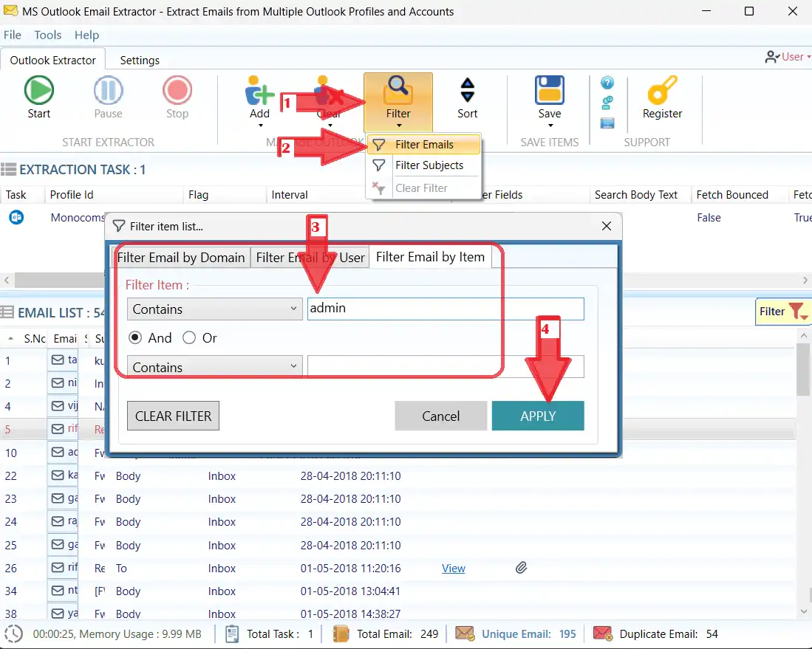Click the Unique Email envelope icon

click(x=465, y=633)
